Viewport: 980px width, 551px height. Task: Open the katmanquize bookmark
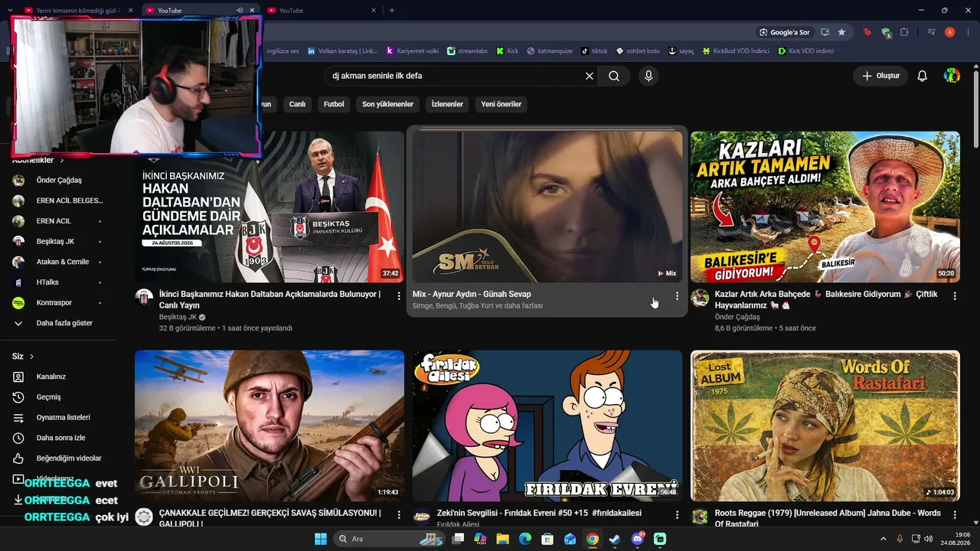tap(550, 51)
